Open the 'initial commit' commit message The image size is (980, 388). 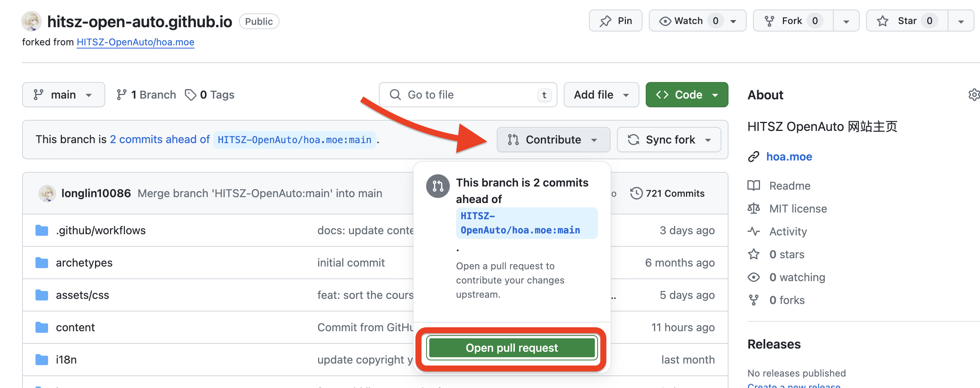[351, 263]
